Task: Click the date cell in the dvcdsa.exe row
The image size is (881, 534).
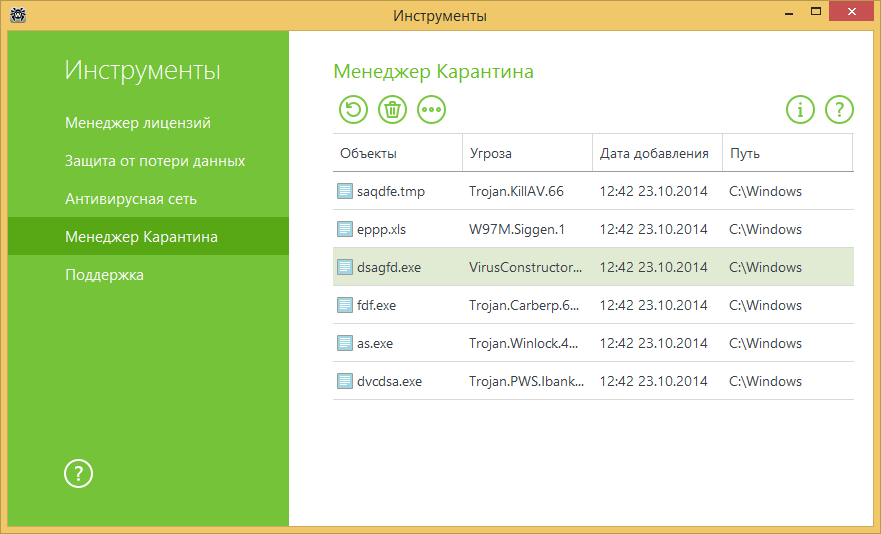Action: coord(653,381)
